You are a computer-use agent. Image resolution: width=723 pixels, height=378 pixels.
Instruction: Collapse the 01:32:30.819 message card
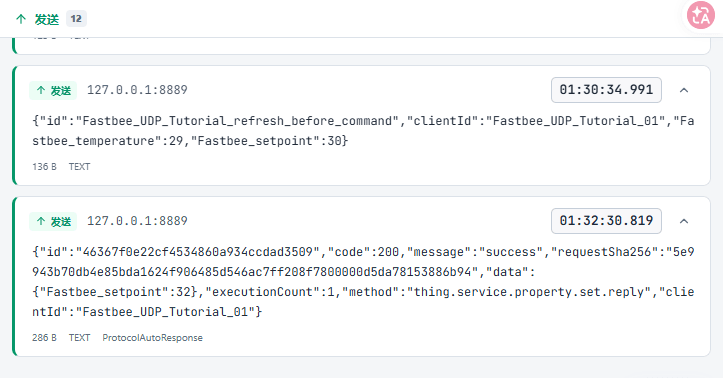(x=684, y=221)
